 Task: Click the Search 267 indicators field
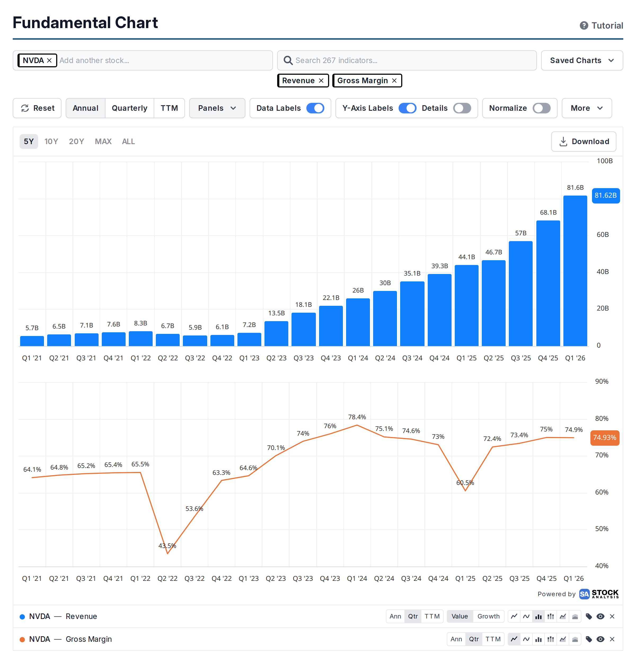pyautogui.click(x=407, y=60)
